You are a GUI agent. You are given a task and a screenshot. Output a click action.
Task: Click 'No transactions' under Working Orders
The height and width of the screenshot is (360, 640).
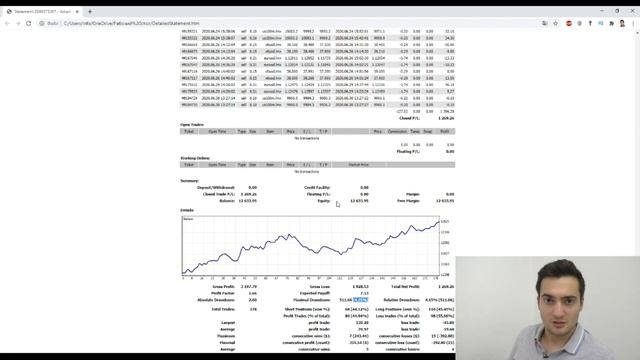click(307, 171)
